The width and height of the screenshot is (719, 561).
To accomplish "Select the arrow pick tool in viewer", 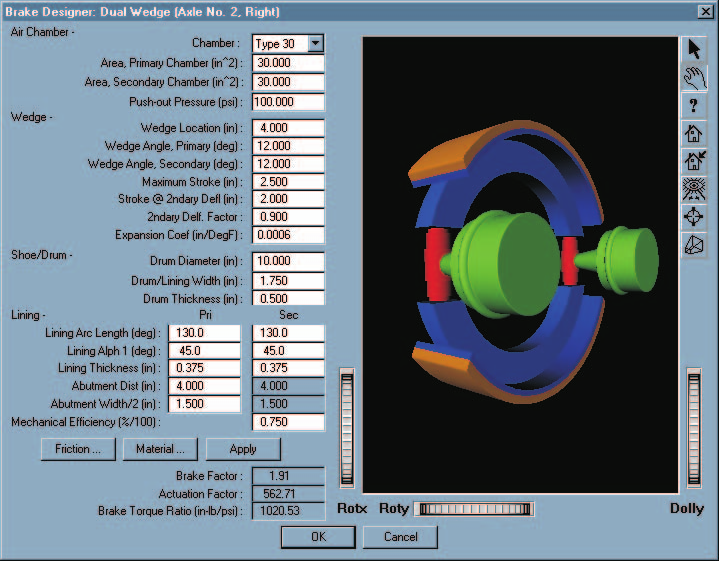I will click(x=694, y=50).
